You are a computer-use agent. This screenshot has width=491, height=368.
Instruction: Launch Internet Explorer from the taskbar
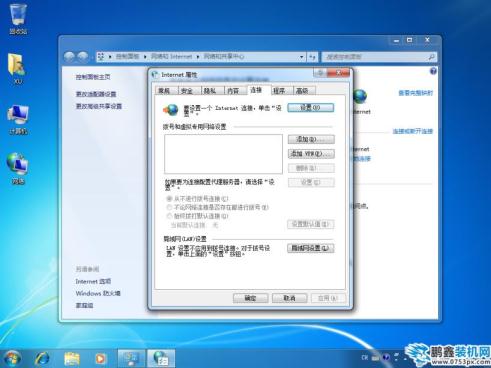pyautogui.click(x=42, y=359)
